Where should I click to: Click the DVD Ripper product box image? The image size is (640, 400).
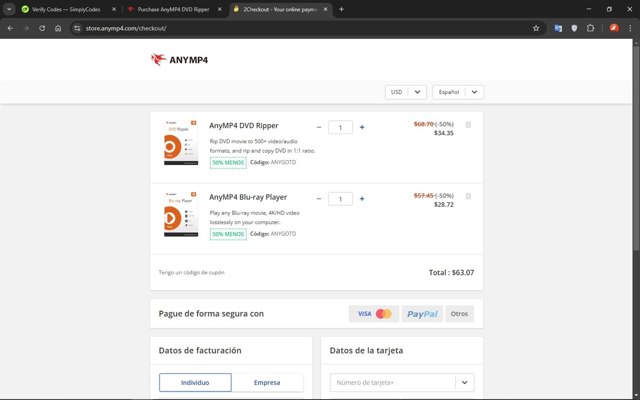tap(180, 142)
